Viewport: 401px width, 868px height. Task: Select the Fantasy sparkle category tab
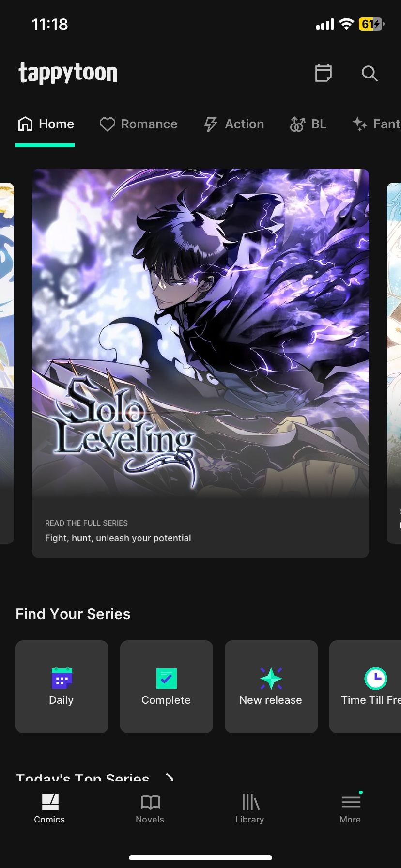coord(376,124)
